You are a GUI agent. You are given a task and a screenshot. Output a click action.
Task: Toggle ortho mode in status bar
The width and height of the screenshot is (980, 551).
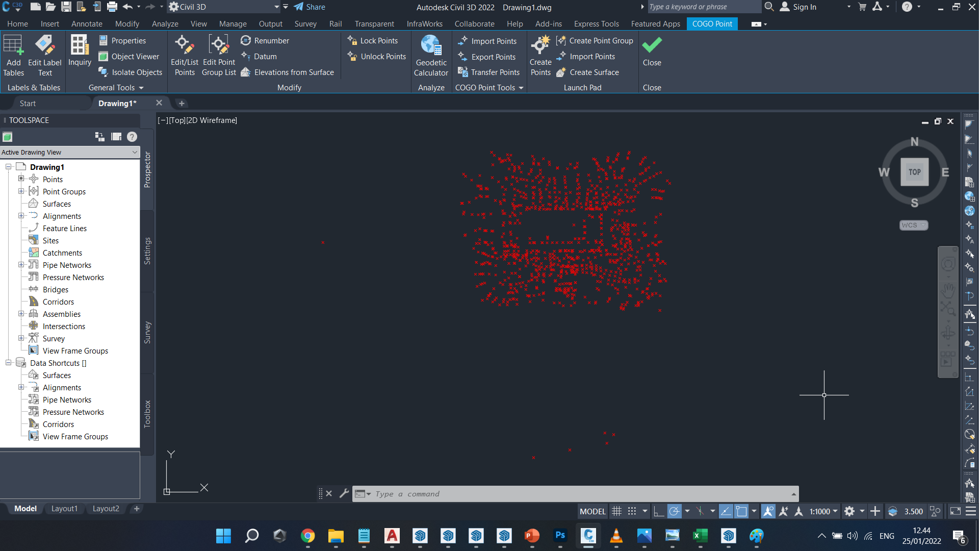pos(659,512)
